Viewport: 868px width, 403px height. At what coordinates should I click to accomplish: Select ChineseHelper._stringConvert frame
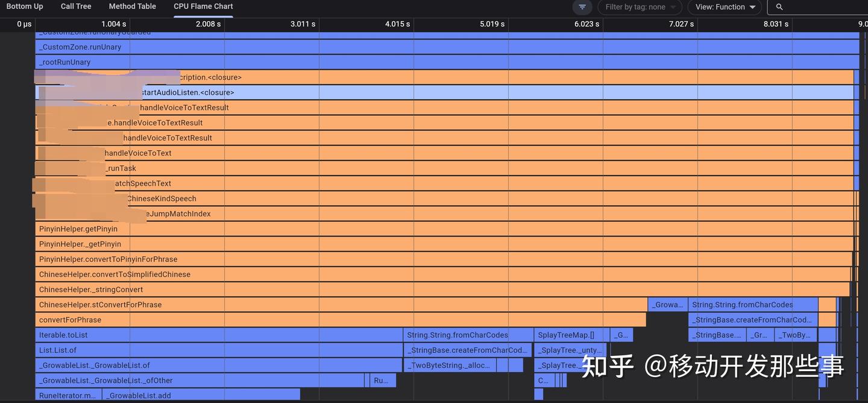pyautogui.click(x=442, y=290)
